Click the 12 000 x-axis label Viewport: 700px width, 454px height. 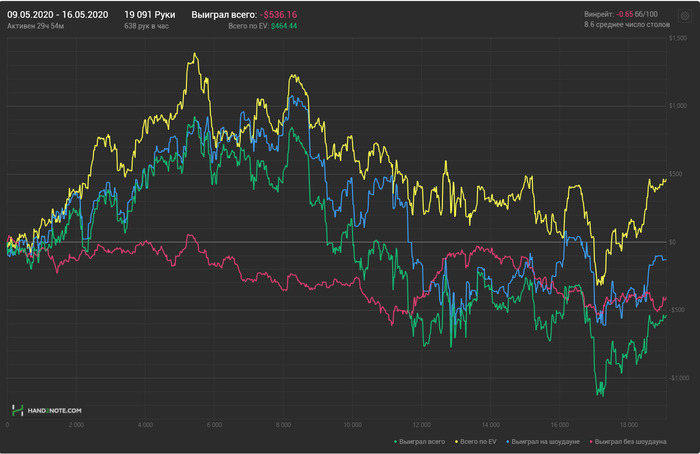pos(421,425)
